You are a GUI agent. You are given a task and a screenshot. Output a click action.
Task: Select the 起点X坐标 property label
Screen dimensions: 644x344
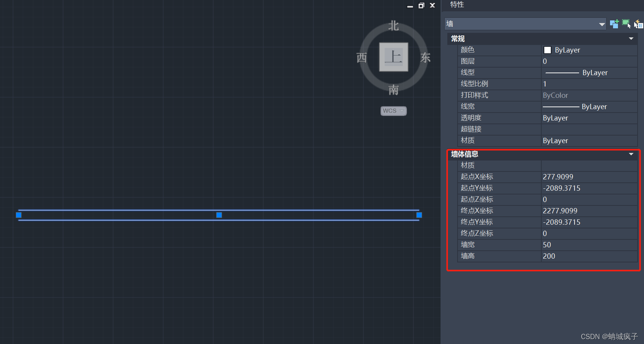click(x=477, y=177)
